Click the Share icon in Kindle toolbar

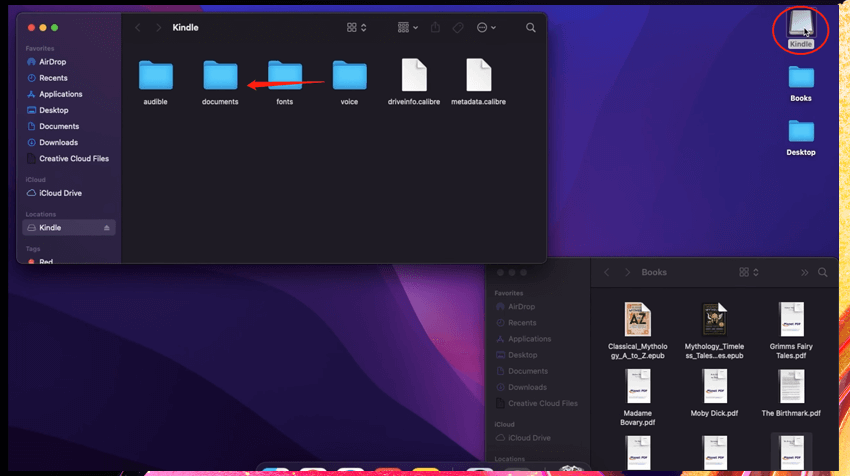435,27
